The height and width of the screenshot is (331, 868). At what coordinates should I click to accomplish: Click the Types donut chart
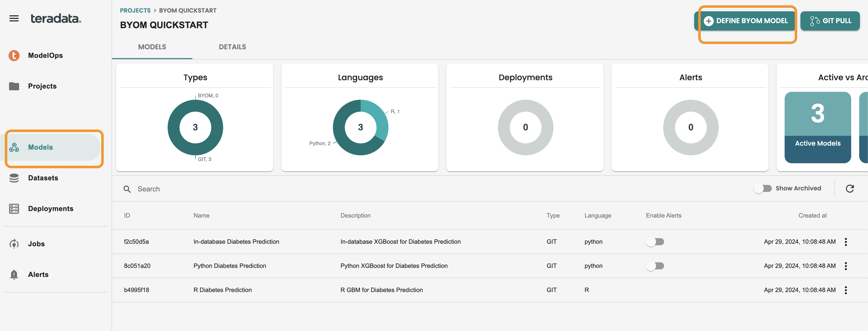195,127
